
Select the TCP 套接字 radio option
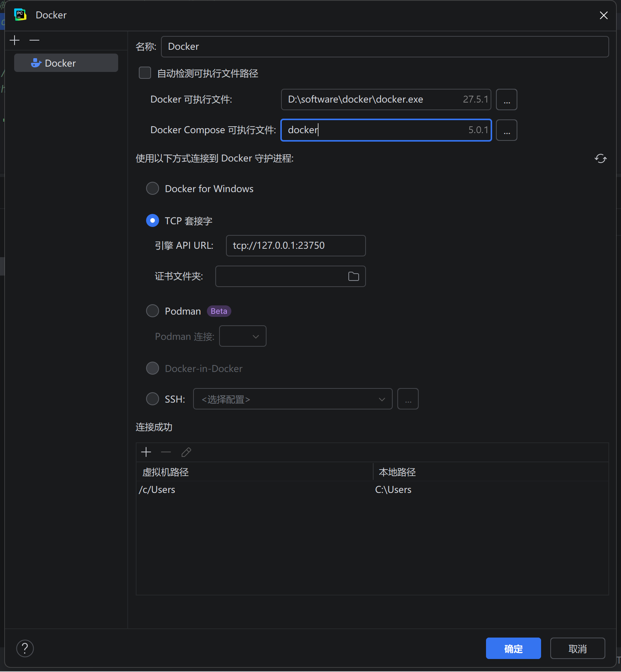153,220
